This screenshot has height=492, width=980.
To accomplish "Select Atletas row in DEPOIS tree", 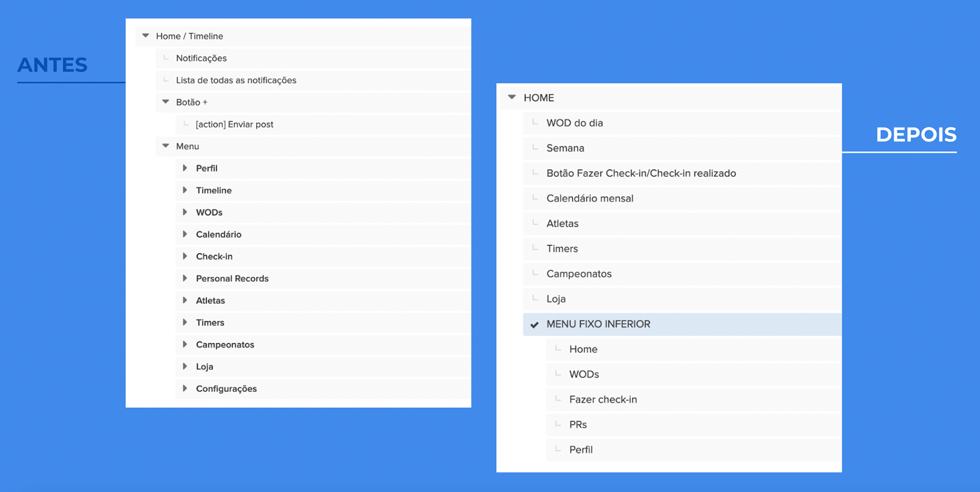I will [x=682, y=223].
